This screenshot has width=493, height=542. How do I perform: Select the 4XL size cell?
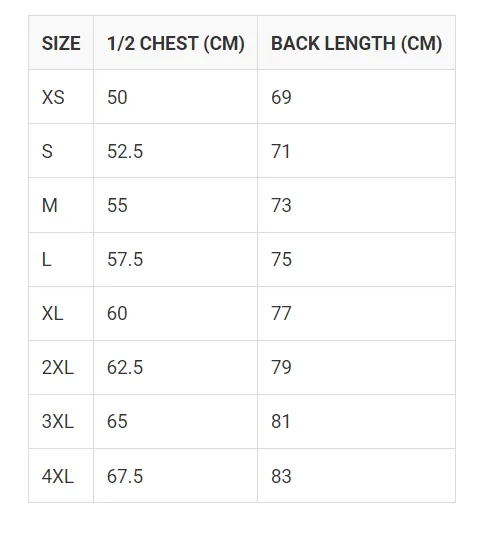coord(61,476)
